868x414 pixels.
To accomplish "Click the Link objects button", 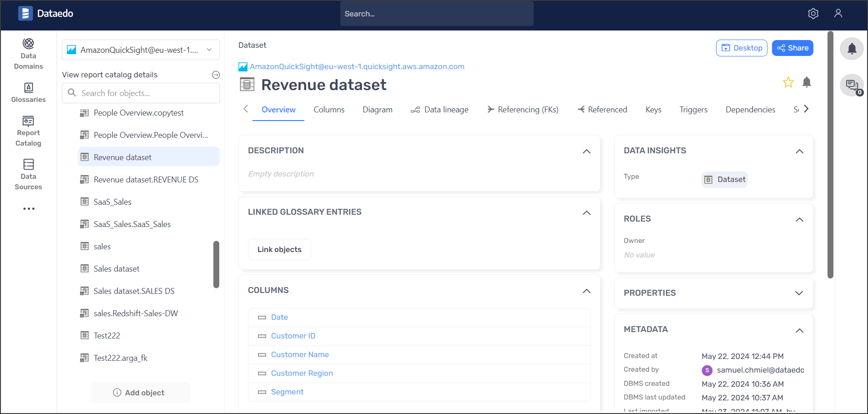I will (279, 249).
